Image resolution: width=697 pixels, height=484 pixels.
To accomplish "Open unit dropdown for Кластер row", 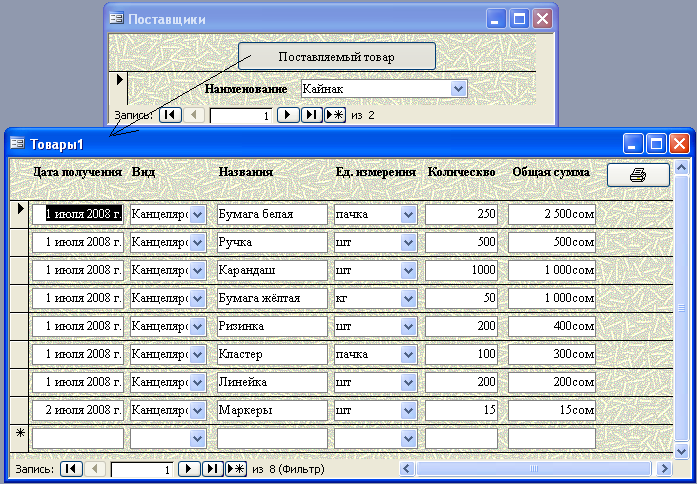I will [408, 354].
